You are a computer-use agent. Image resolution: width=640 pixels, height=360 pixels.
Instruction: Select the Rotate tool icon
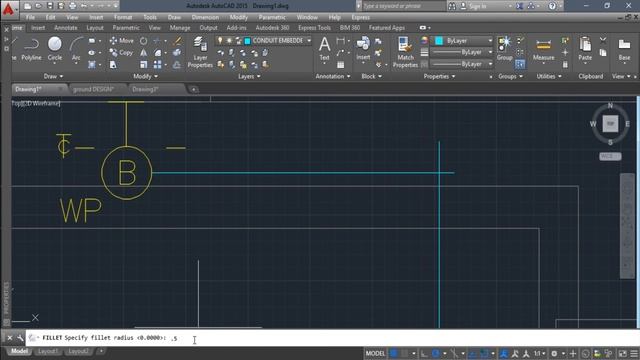coord(144,41)
